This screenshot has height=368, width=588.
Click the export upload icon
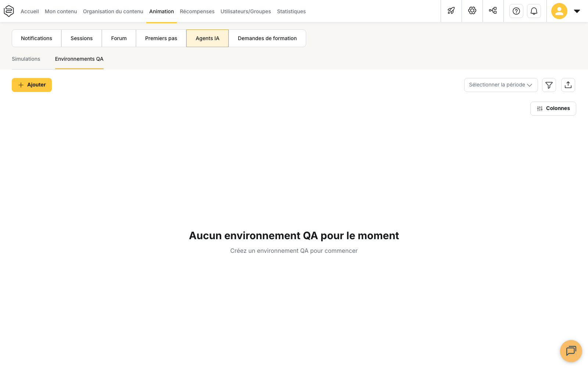(568, 85)
